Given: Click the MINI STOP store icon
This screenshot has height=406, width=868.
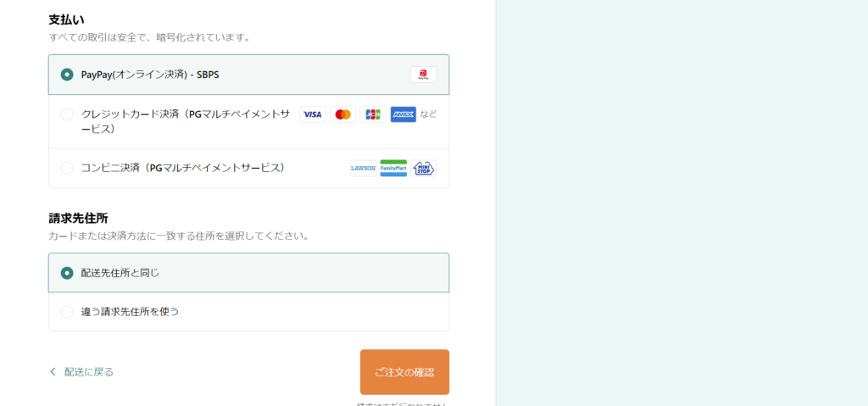Looking at the screenshot, I should point(424,169).
